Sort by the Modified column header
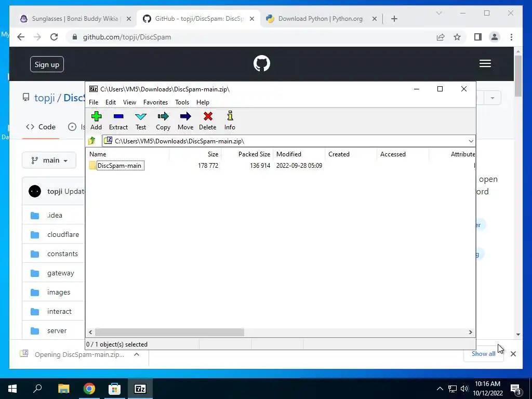Image resolution: width=532 pixels, height=399 pixels. 299,154
